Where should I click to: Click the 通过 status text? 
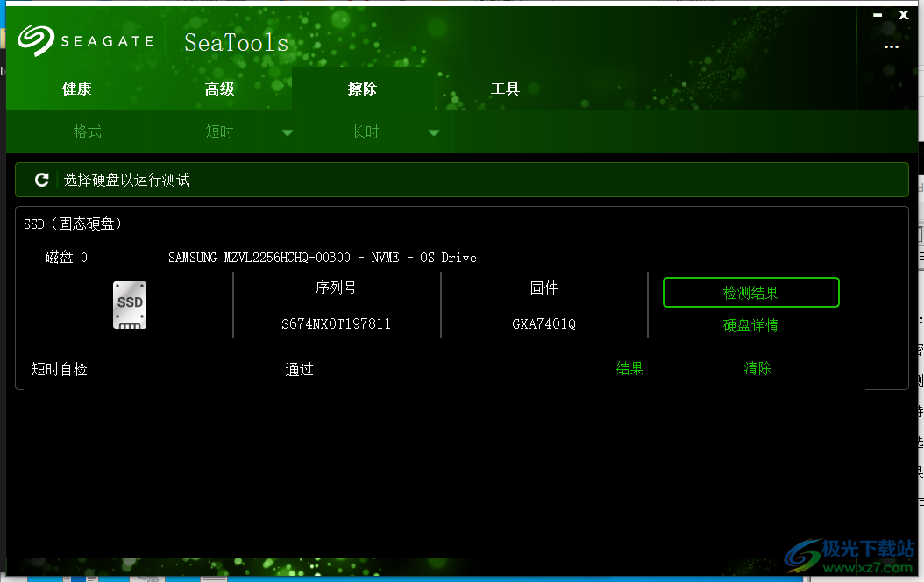point(299,369)
